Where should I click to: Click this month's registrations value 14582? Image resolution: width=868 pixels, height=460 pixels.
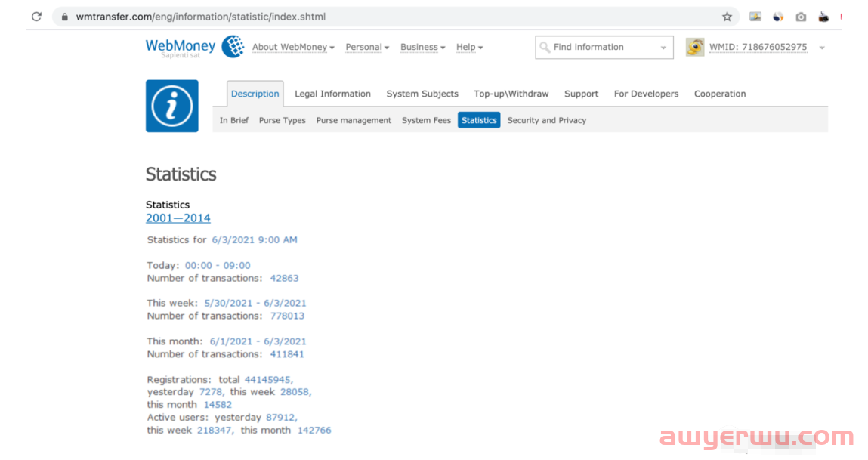click(x=218, y=405)
